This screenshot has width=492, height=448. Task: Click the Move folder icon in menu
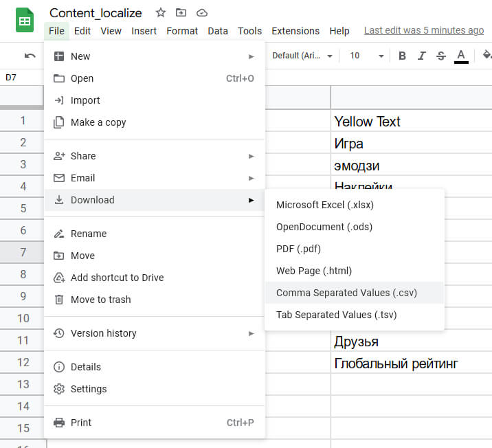[x=59, y=256]
